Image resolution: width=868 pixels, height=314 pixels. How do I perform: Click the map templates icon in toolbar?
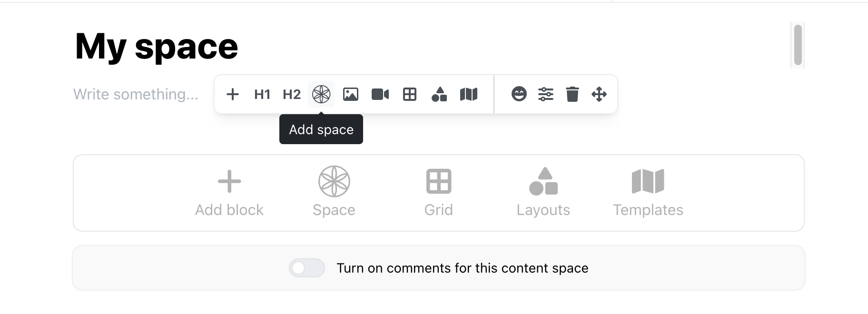(x=469, y=94)
